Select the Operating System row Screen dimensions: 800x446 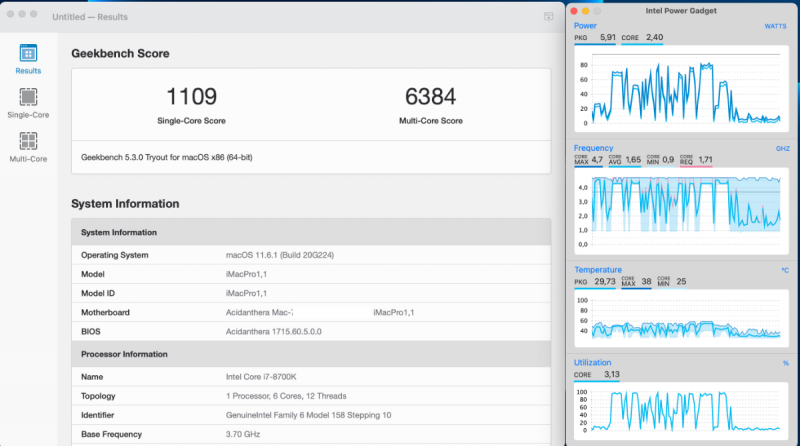pos(311,255)
